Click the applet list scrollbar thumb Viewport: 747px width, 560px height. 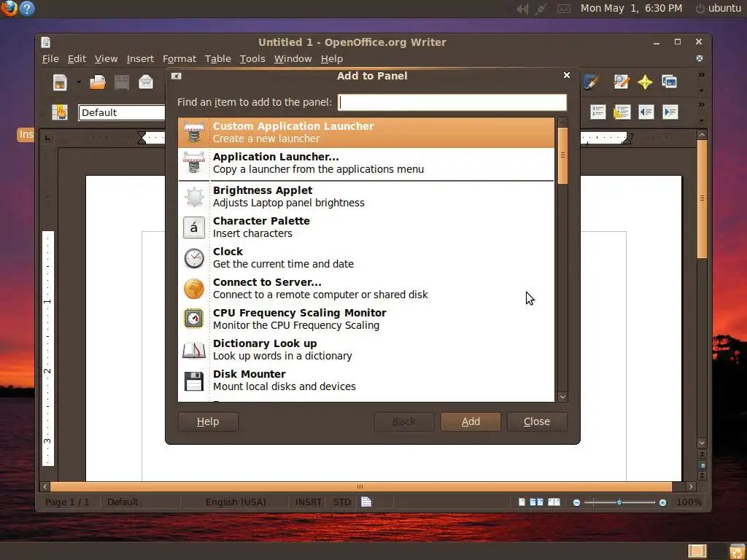click(x=562, y=155)
